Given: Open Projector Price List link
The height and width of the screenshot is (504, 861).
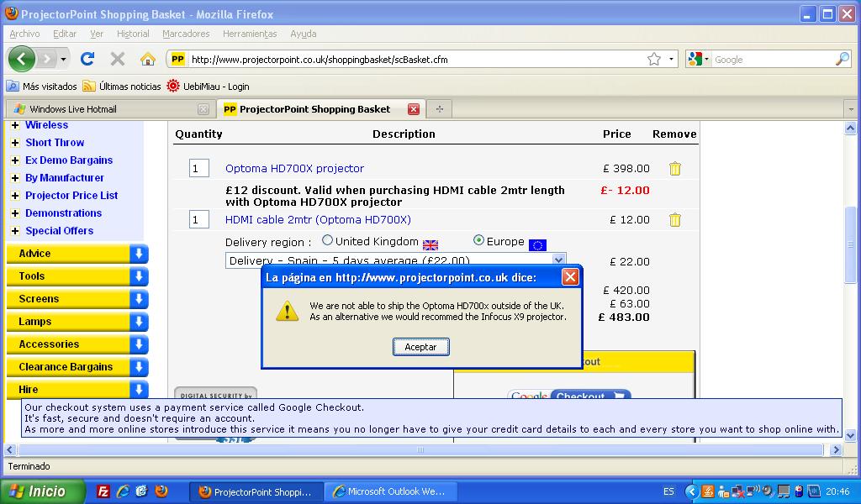Looking at the screenshot, I should click(x=71, y=195).
